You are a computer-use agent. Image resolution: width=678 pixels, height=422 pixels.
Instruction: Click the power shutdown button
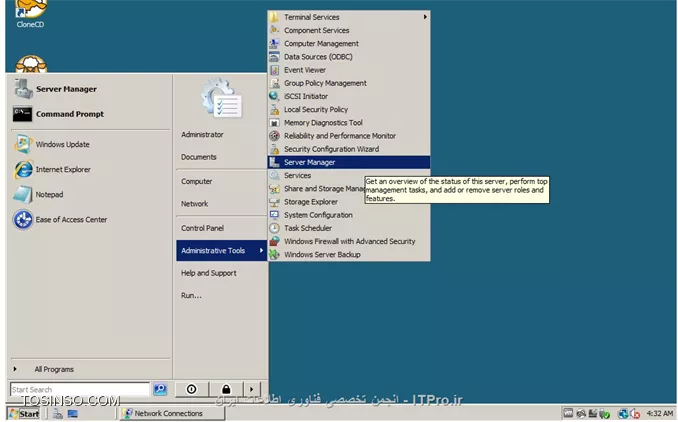[192, 389]
